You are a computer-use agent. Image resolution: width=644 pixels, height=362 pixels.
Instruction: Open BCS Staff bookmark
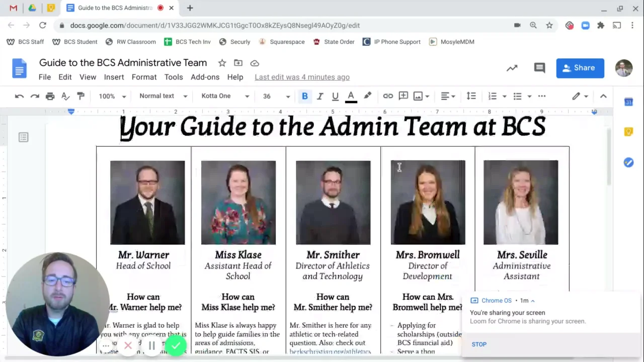tap(25, 42)
